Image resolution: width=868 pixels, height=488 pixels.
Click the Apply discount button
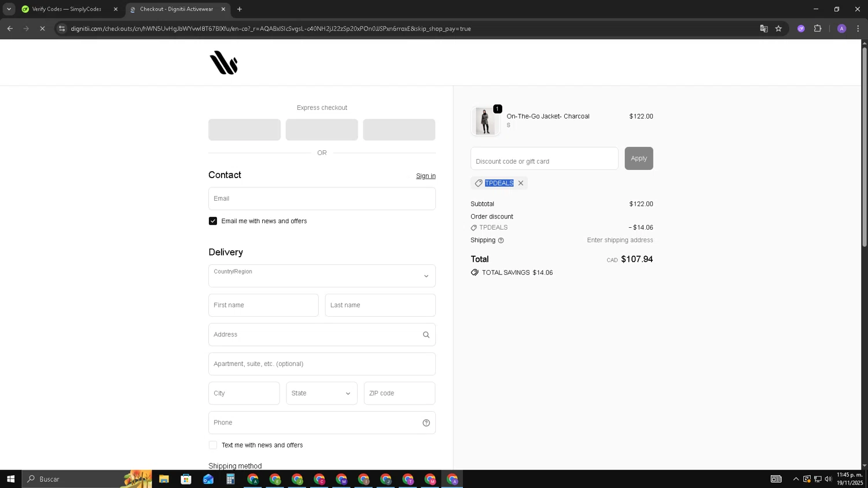[x=639, y=158]
